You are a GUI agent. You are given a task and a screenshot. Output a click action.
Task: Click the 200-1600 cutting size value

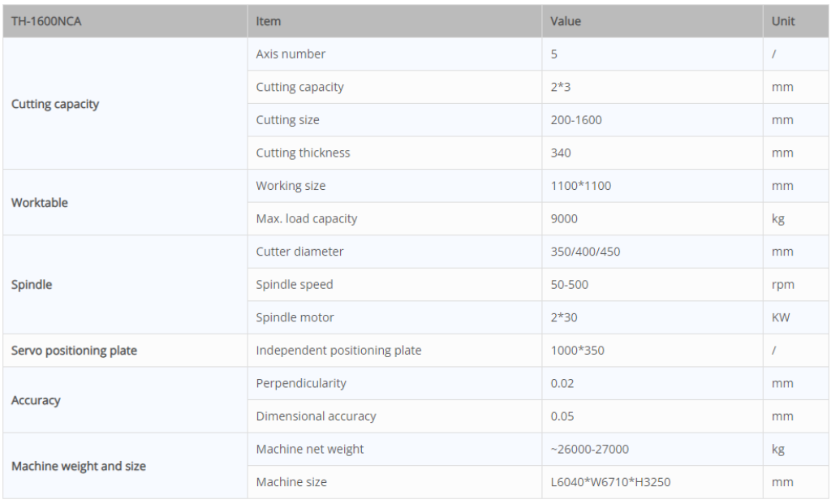tap(576, 120)
